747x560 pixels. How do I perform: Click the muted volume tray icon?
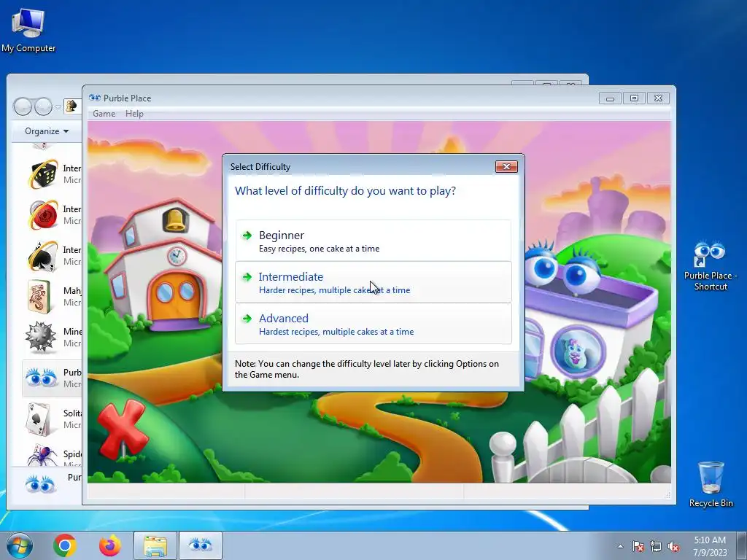(673, 547)
